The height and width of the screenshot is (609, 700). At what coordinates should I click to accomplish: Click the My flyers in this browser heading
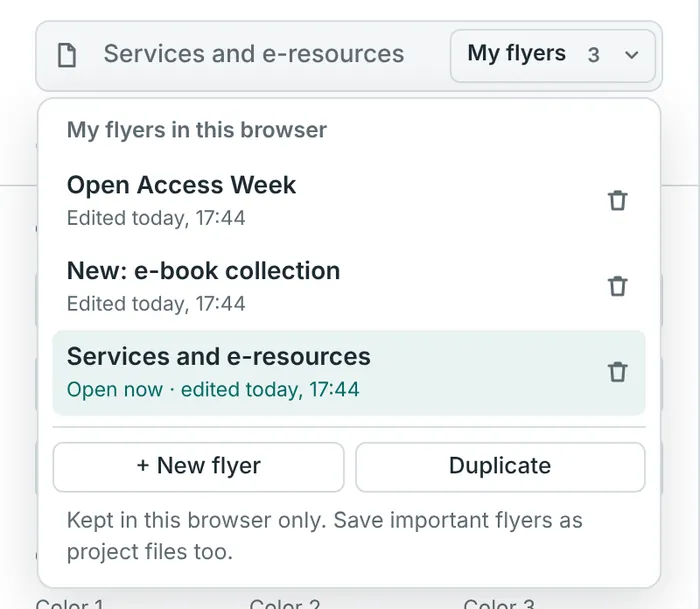coord(197,130)
